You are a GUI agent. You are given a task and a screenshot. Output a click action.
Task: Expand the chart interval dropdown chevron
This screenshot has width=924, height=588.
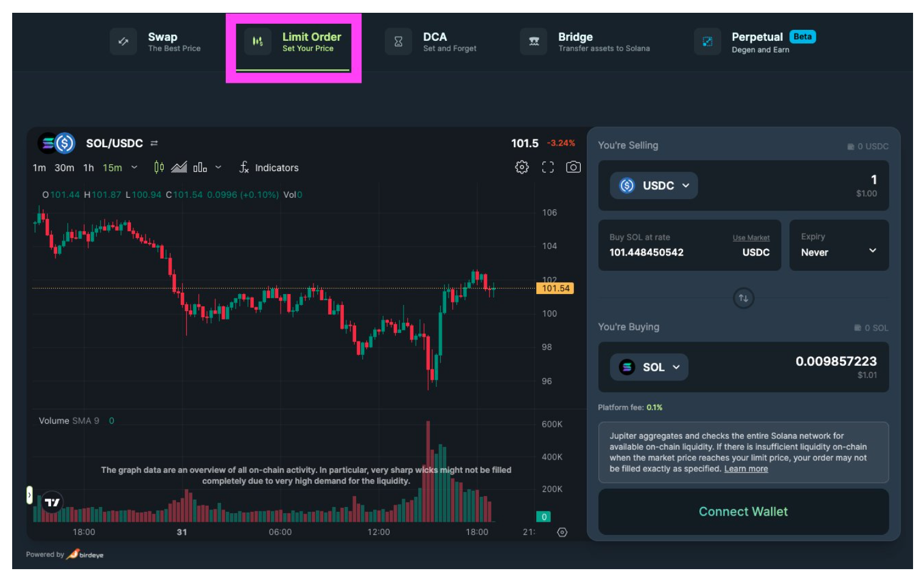(134, 167)
